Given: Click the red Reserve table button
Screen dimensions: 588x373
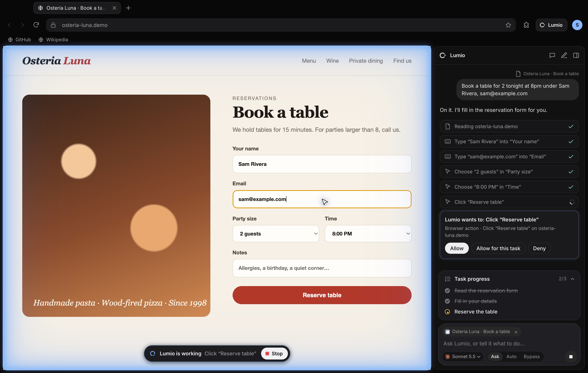Looking at the screenshot, I should tap(322, 295).
